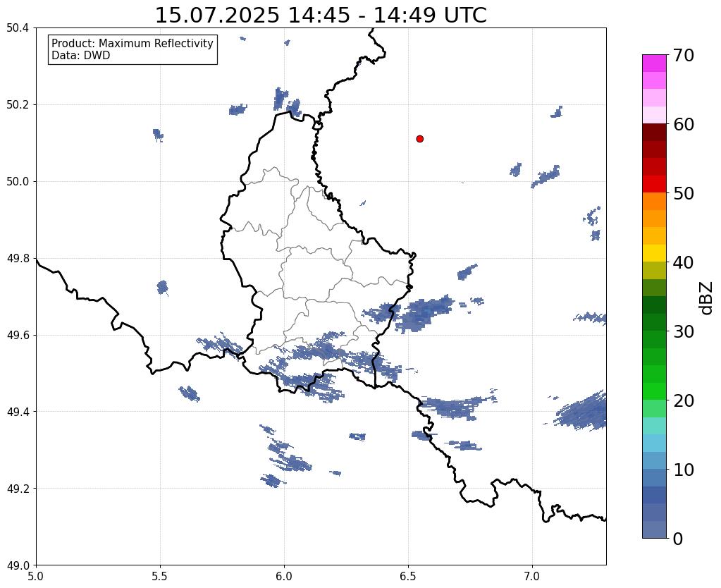Click latitude axis label "49.6"

click(18, 336)
